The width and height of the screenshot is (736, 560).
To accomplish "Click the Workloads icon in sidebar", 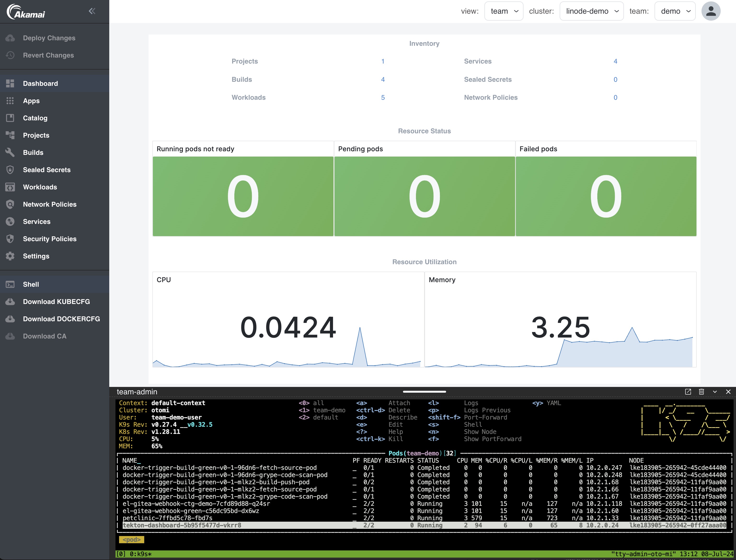I will [10, 187].
